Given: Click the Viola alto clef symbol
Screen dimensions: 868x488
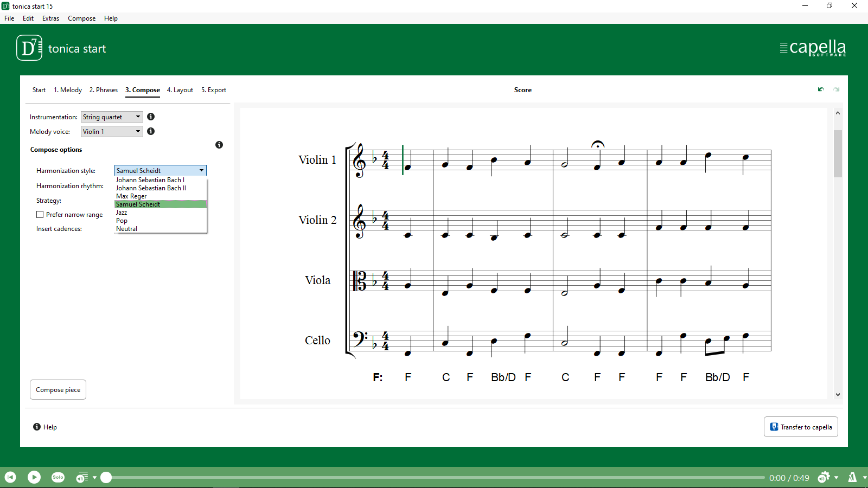Looking at the screenshot, I should [360, 281].
